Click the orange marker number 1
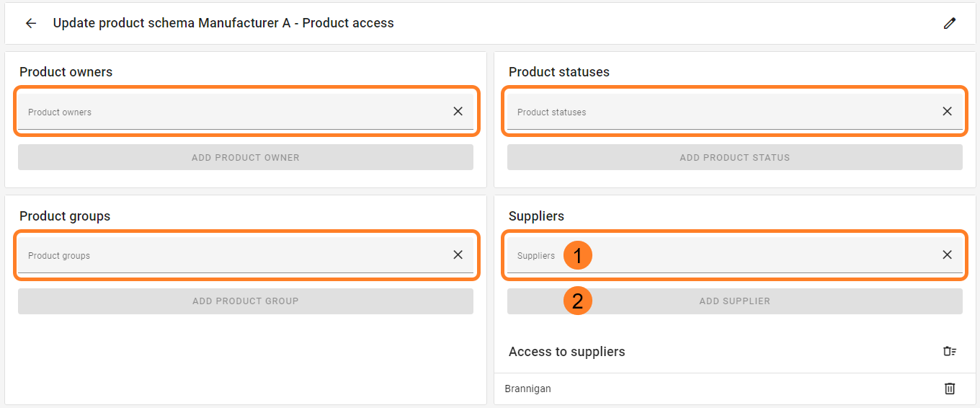 pos(578,256)
